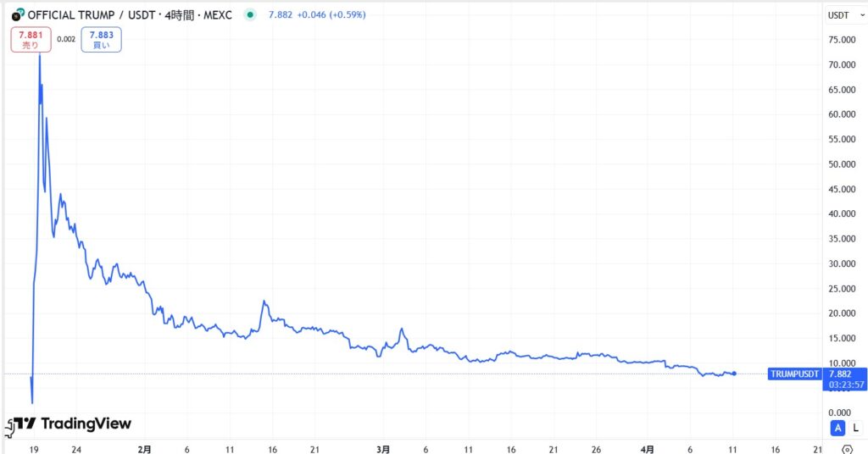Screen dimensions: 868x454
Task: Click the OFFICIAL TRUMP coin logo icon
Action: click(18, 14)
